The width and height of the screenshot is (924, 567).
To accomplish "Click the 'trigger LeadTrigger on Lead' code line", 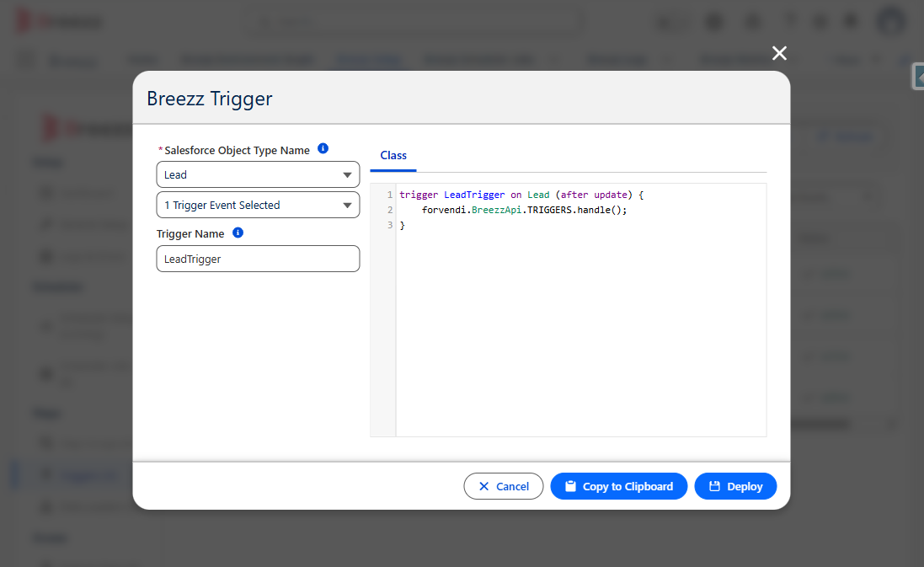I will (521, 195).
